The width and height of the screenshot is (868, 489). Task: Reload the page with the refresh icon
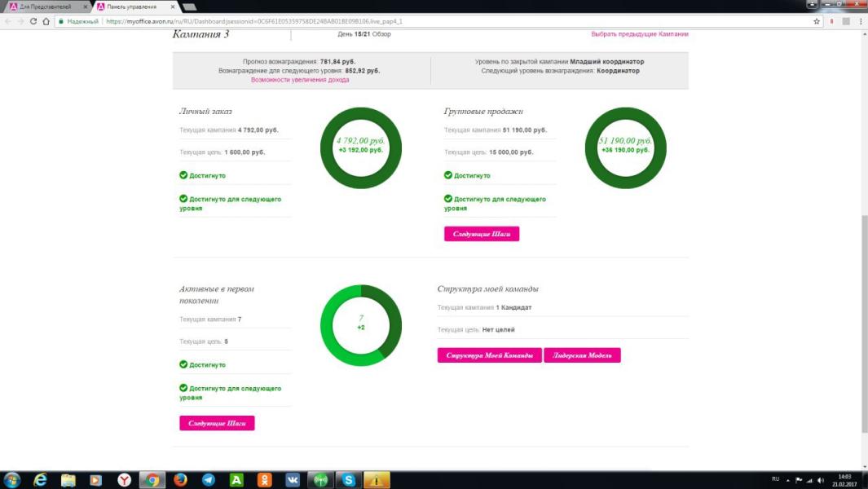(33, 21)
